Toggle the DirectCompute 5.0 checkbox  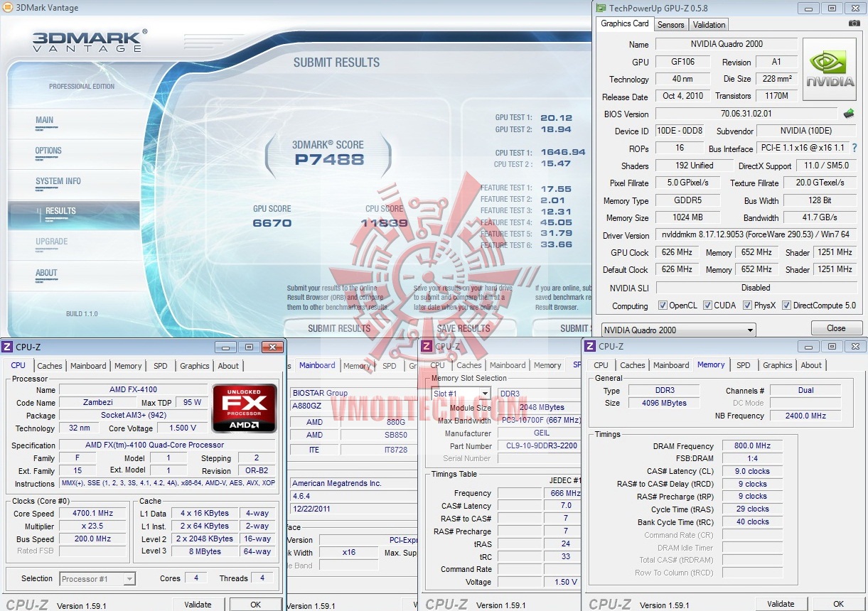tap(786, 305)
